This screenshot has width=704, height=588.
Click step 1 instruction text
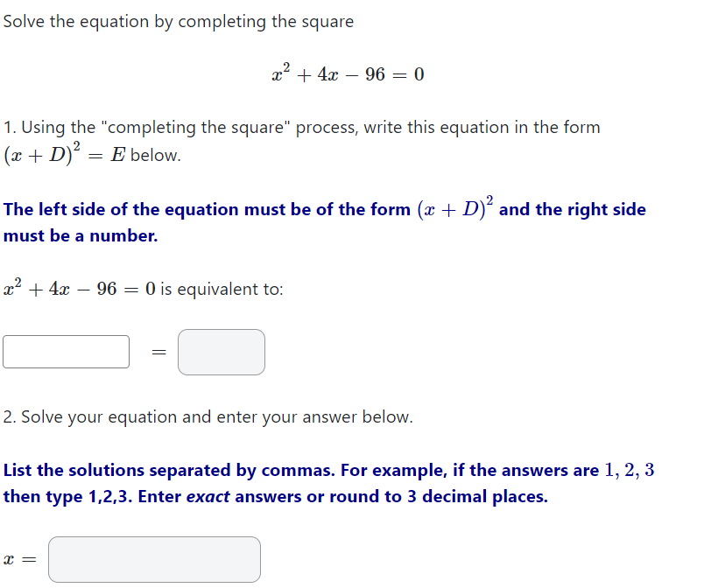click(302, 128)
